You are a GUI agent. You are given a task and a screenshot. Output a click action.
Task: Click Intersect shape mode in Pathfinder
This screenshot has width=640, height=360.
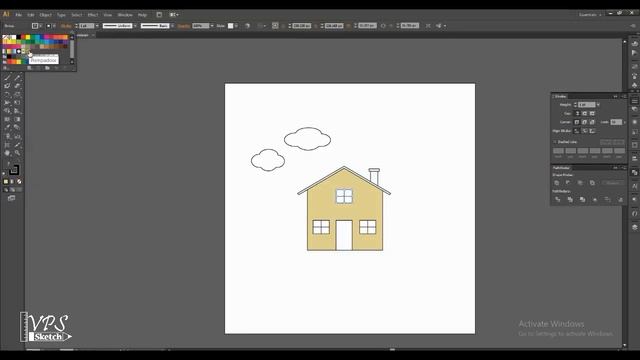pyautogui.click(x=580, y=183)
